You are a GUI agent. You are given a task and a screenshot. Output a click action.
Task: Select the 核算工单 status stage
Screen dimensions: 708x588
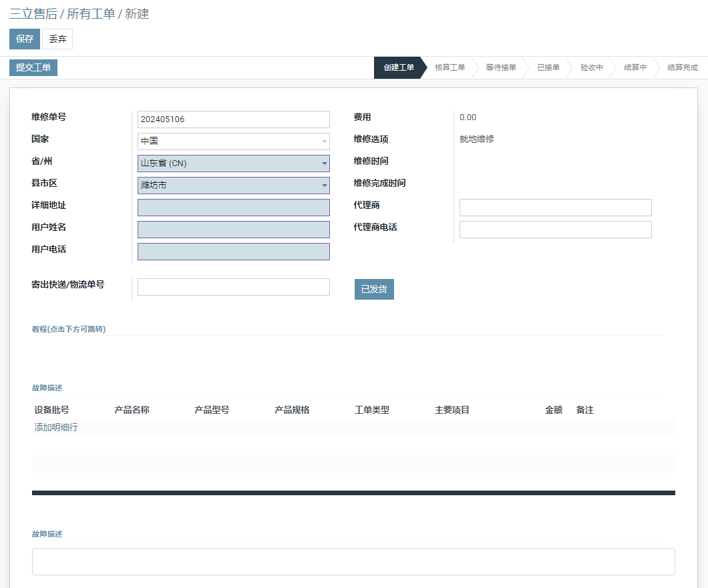(x=450, y=67)
